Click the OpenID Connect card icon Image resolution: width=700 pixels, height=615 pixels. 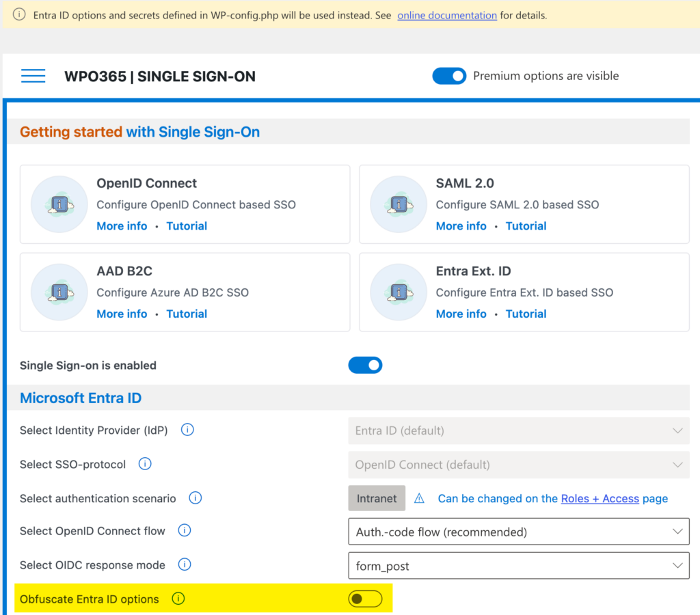(x=59, y=204)
